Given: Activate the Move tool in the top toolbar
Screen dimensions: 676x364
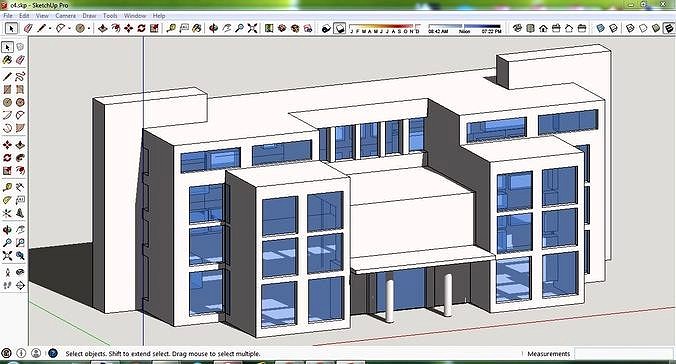Looking at the screenshot, I should tap(128, 28).
